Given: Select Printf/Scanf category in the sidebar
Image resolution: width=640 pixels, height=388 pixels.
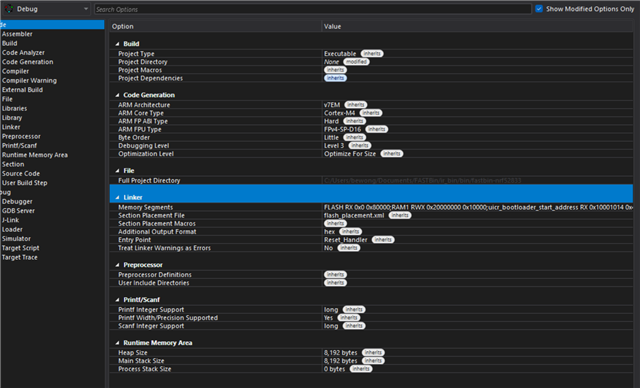Looking at the screenshot, I should click(20, 146).
